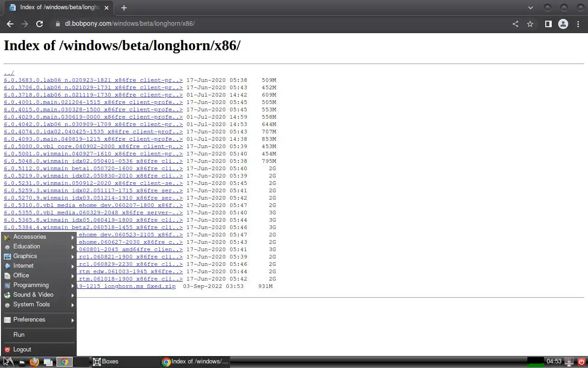Click the CPU usage monitor

[x=536, y=362]
